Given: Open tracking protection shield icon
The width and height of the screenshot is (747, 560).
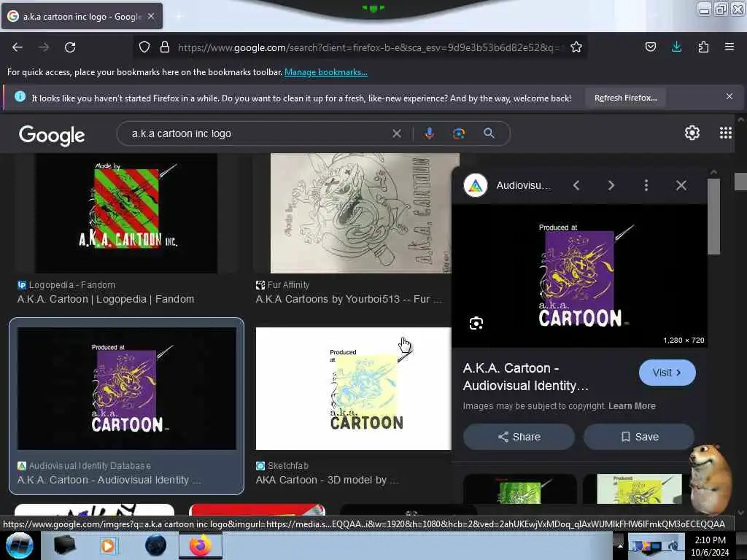Looking at the screenshot, I should click(144, 47).
